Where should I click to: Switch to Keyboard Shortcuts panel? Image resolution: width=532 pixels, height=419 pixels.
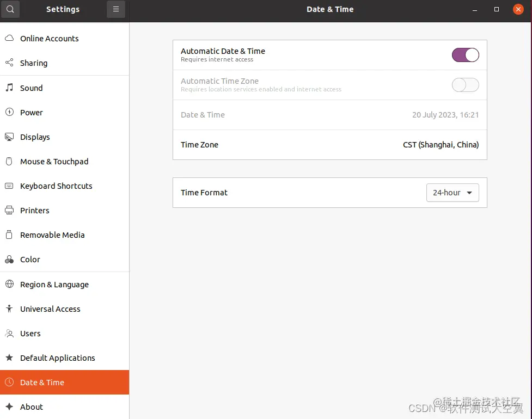(x=64, y=186)
